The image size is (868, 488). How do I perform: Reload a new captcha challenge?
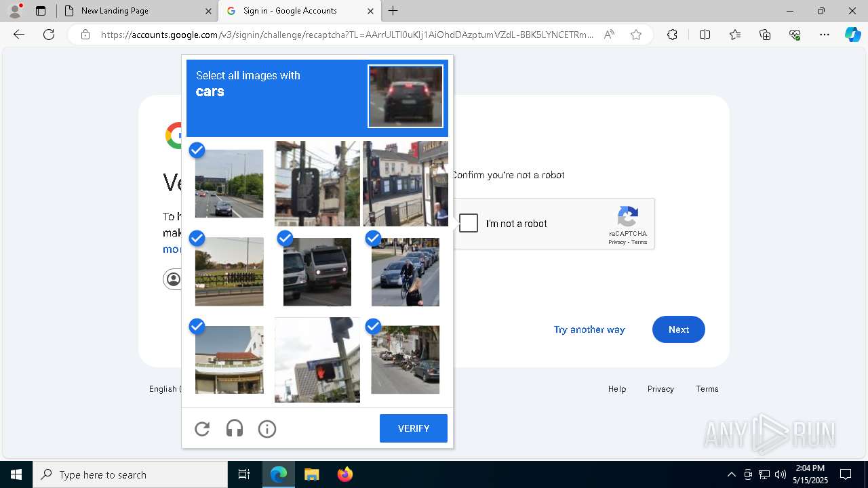(202, 429)
